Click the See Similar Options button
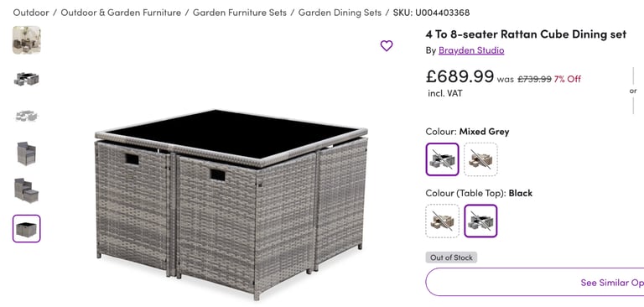Screen dimensions: 644x307 pos(535,283)
